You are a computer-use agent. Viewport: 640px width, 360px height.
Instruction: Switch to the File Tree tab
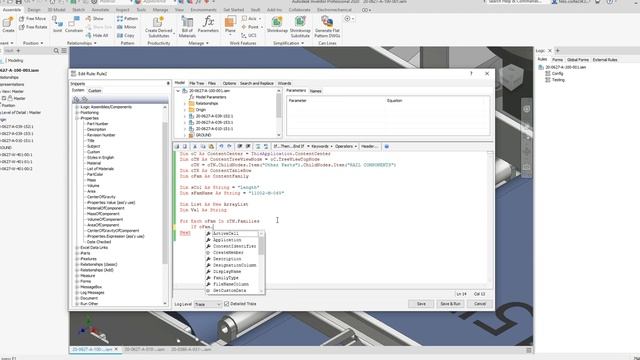[197, 83]
